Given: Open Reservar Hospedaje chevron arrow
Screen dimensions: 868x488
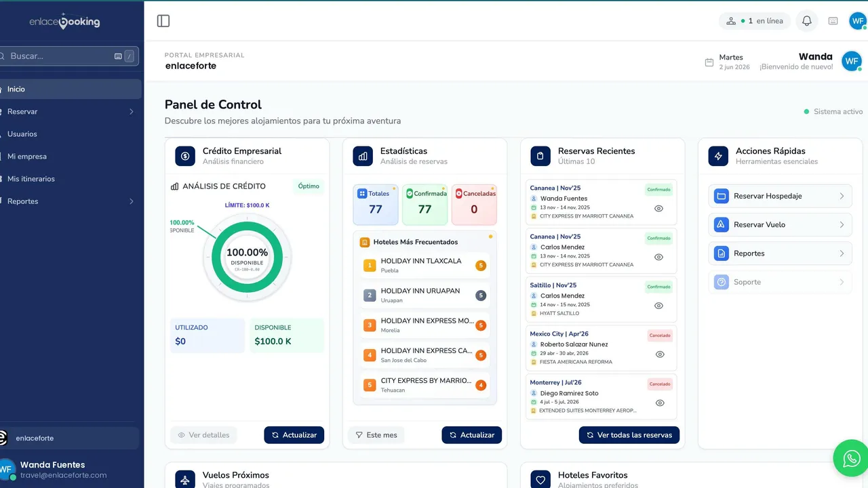Looking at the screenshot, I should pyautogui.click(x=842, y=196).
